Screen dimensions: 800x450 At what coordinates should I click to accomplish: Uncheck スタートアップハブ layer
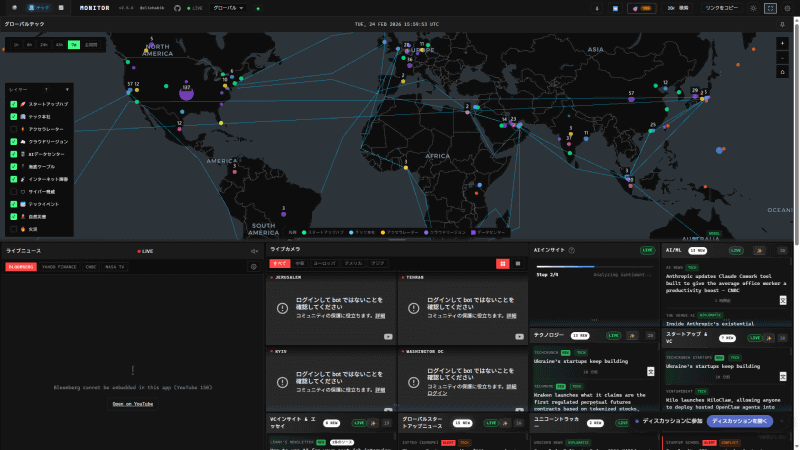pos(14,104)
